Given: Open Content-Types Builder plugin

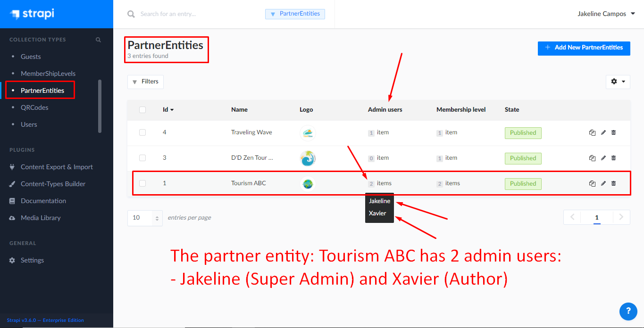Looking at the screenshot, I should [53, 184].
